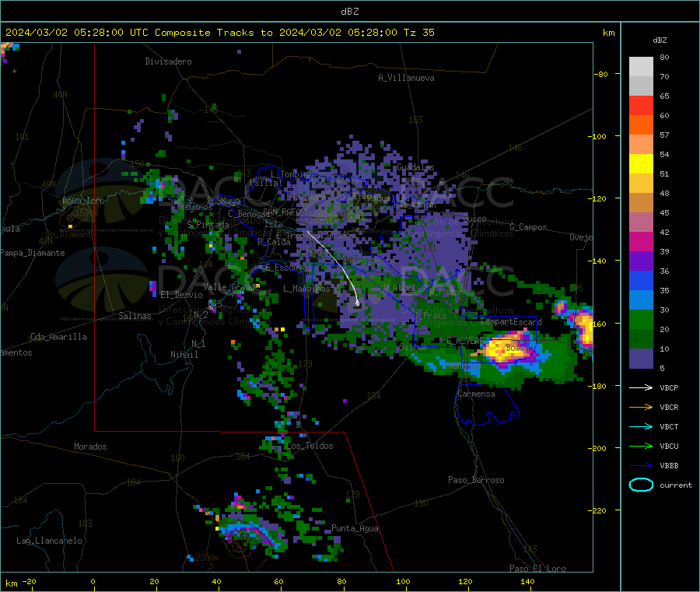
Task: Click the 'VBCT' legend label
Action: click(x=669, y=427)
